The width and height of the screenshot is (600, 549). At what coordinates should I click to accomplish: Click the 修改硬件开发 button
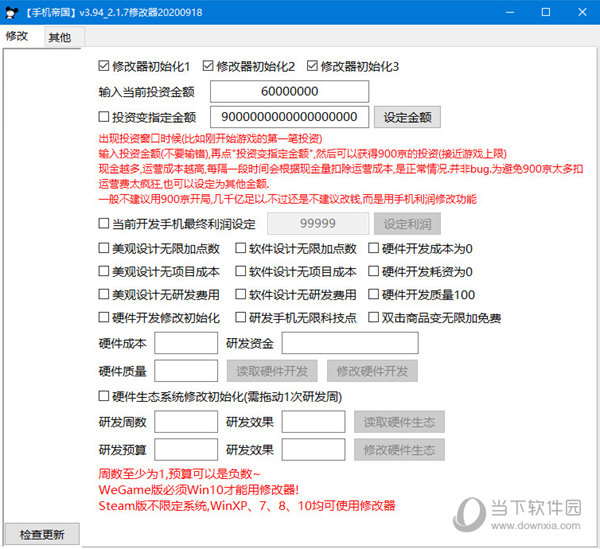[372, 371]
